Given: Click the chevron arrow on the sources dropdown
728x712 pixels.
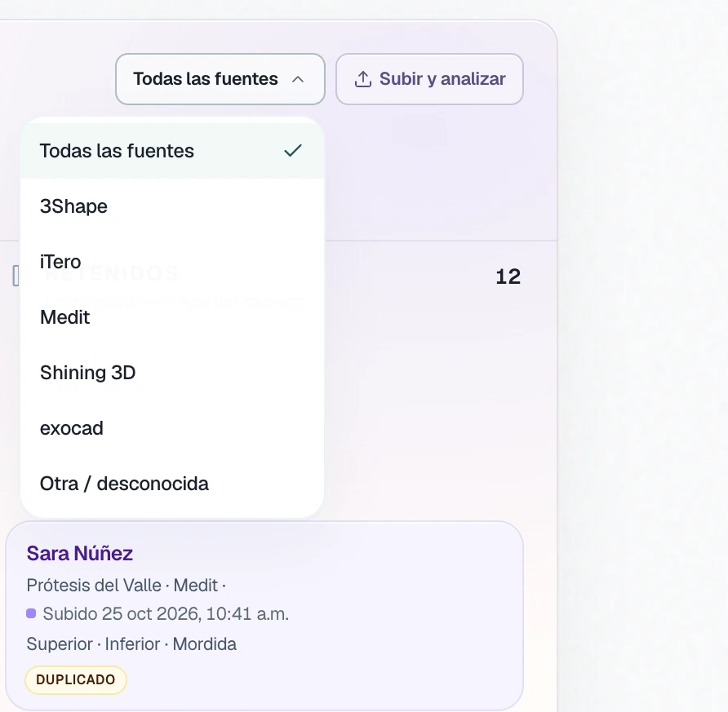Looking at the screenshot, I should (298, 79).
